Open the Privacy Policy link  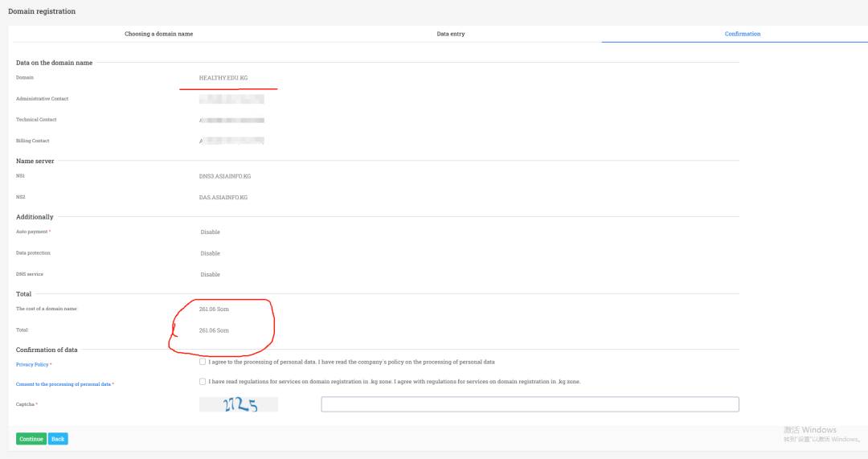click(x=32, y=364)
